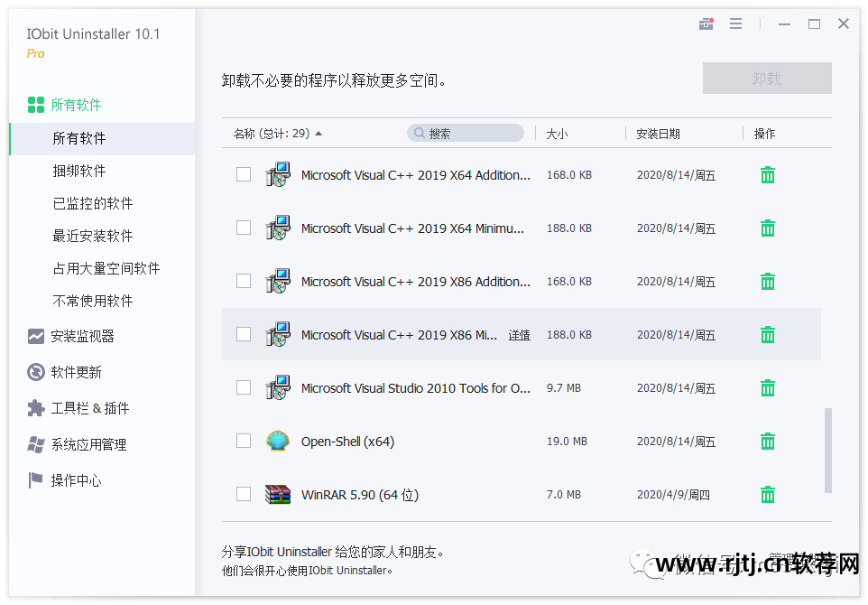Screen dimensions: 868x605
Task: Open the 安装监视器 section label
Action: [82, 336]
